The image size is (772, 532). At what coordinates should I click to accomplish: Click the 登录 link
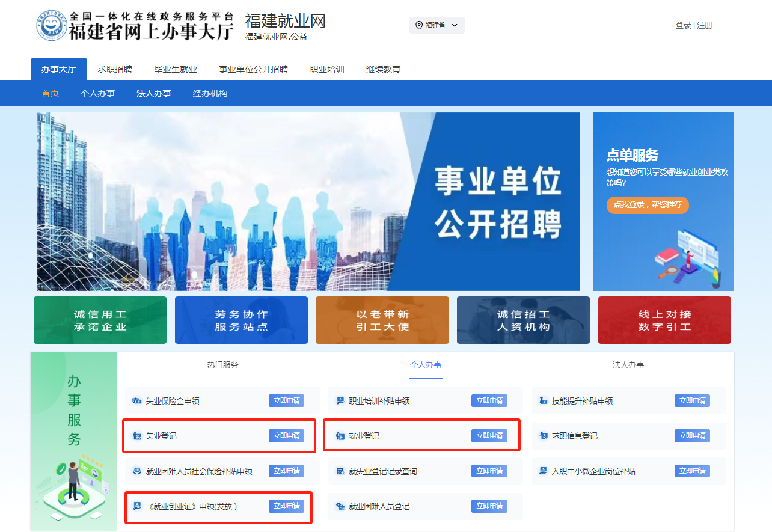pos(683,25)
